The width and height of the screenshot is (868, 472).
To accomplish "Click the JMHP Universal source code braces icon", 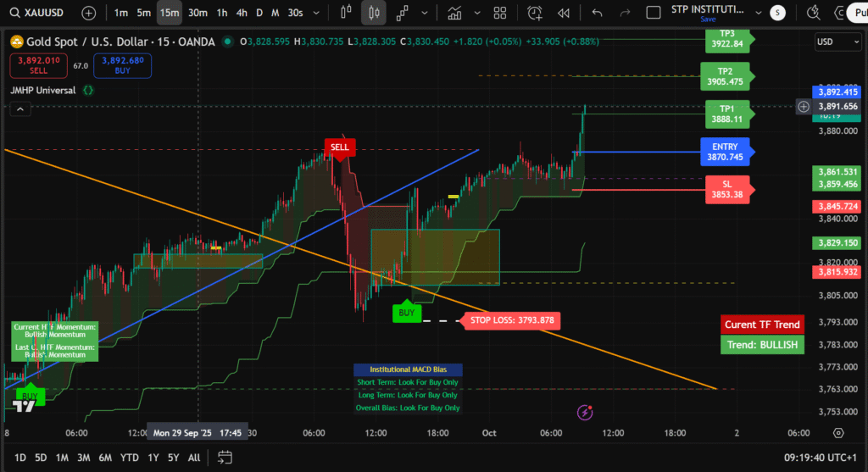I will pyautogui.click(x=88, y=90).
